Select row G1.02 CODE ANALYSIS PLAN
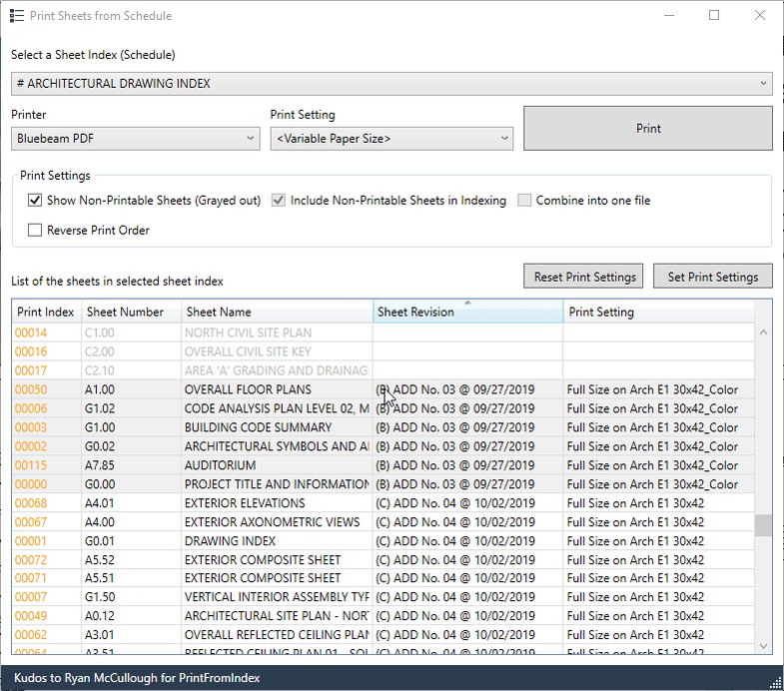Viewport: 784px width, 691px height. pos(383,408)
